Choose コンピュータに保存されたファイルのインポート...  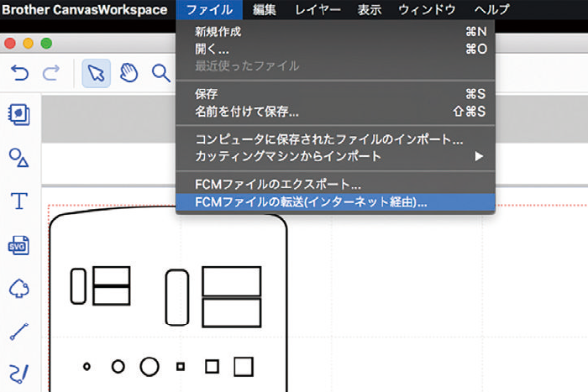tap(336, 139)
